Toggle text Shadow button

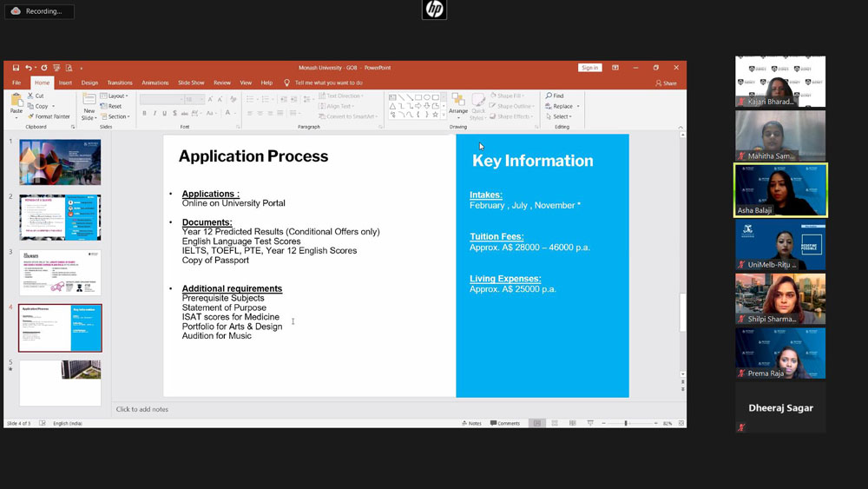click(175, 113)
